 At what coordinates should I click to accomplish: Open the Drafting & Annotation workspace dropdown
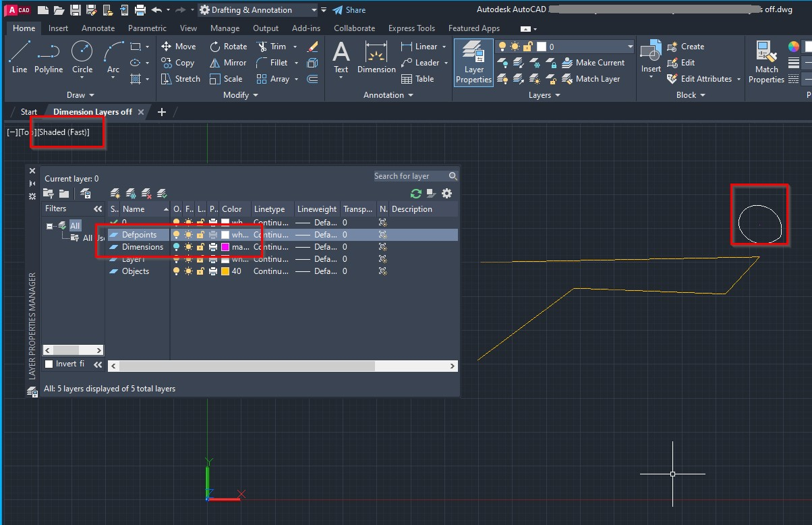257,10
